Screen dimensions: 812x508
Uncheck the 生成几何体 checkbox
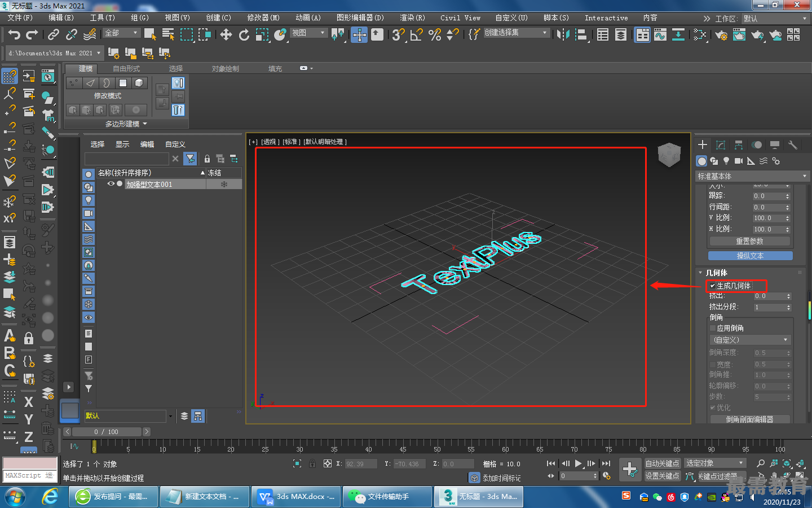pos(713,286)
